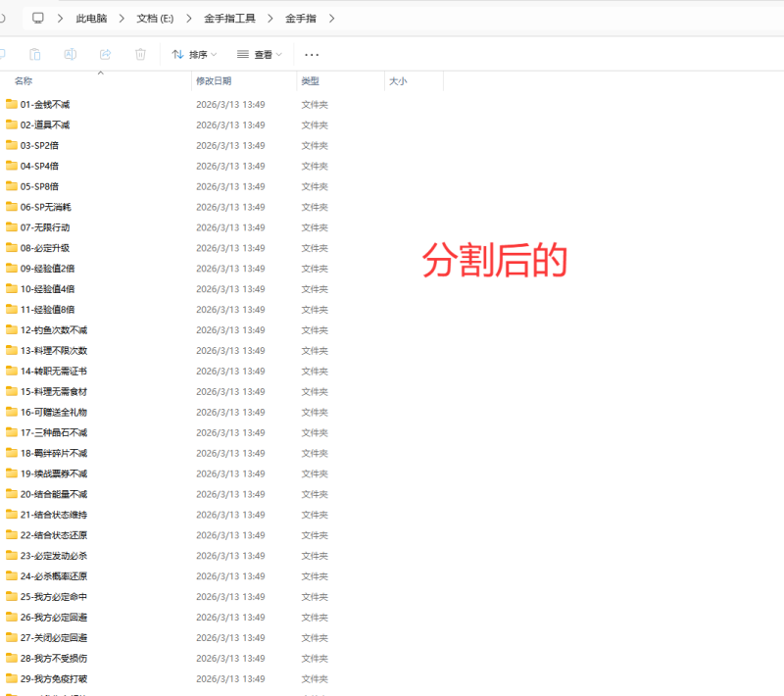This screenshot has width=784, height=696.
Task: Click the folder icon beside 16-可赠送全礼物
Action: [x=12, y=412]
